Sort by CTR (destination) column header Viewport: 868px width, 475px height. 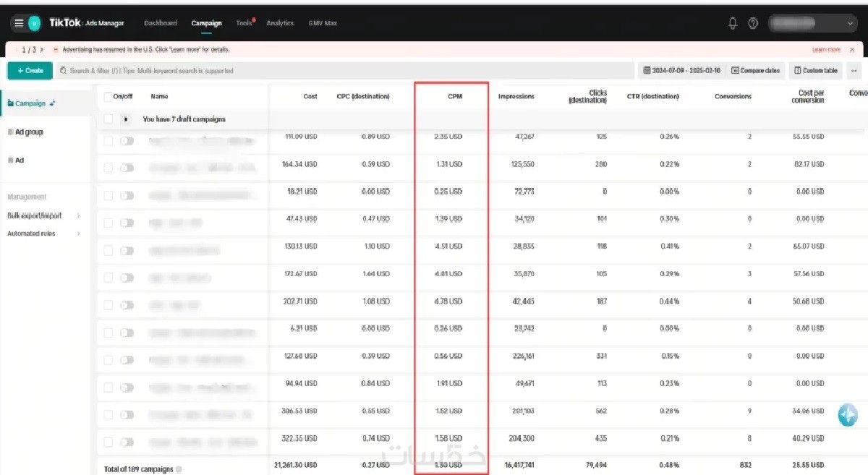[x=653, y=96]
